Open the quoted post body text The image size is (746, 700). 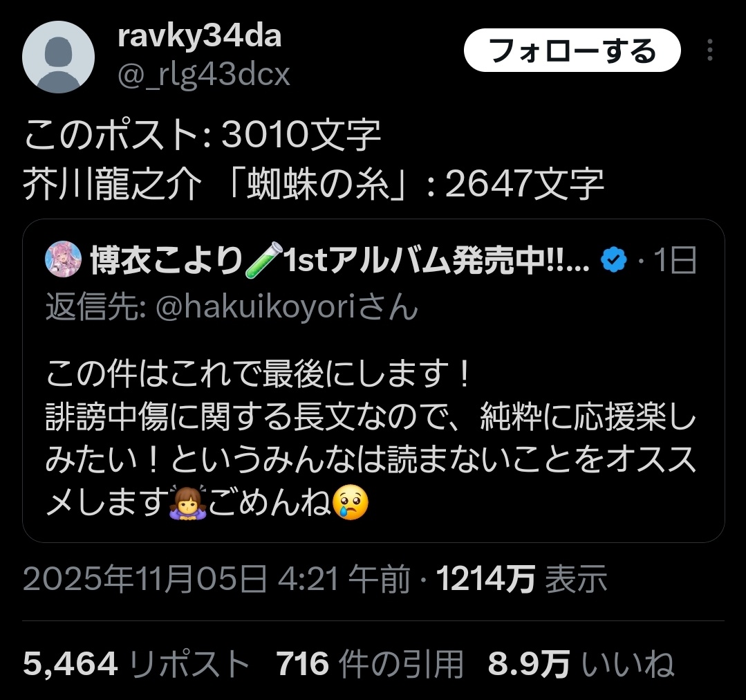371,438
